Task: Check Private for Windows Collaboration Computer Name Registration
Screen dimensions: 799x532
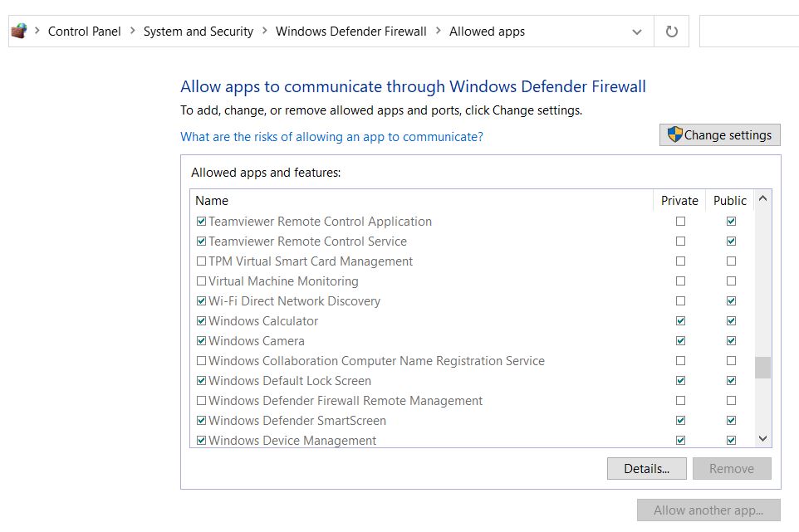Action: (680, 360)
